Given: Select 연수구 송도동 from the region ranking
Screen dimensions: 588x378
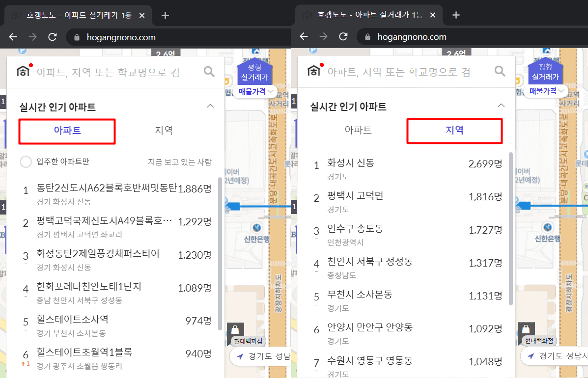Looking at the screenshot, I should 355,229.
